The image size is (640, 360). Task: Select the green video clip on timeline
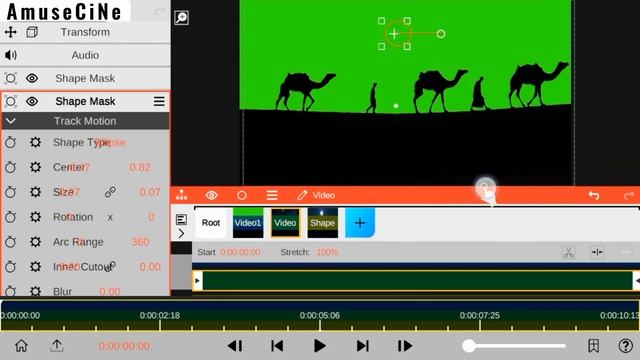pos(418,281)
